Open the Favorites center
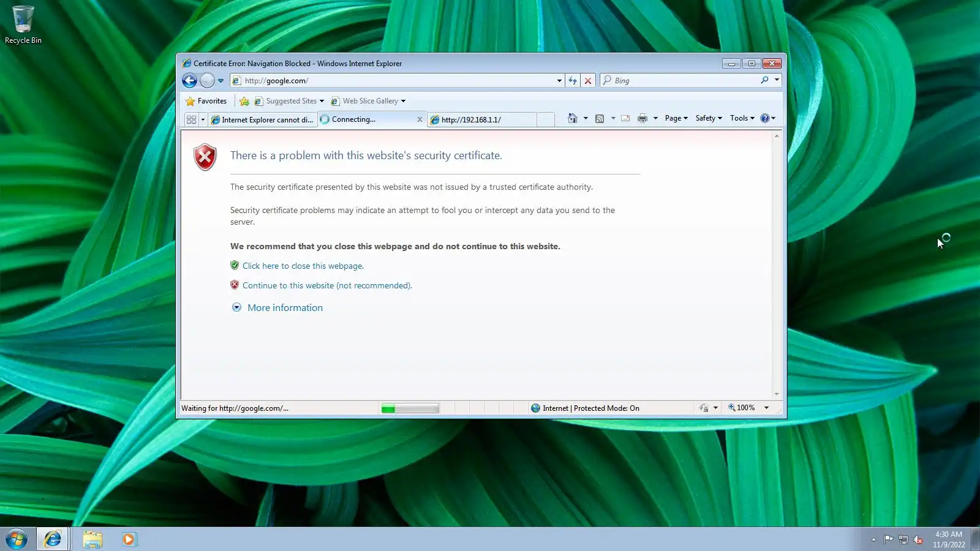The image size is (980, 551). pyautogui.click(x=206, y=101)
